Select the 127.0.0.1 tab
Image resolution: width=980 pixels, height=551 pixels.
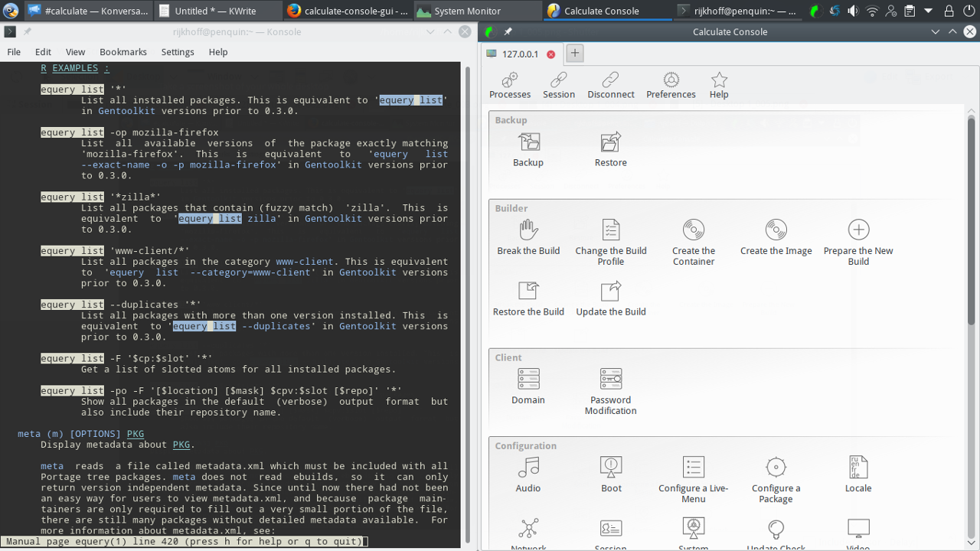pyautogui.click(x=521, y=54)
